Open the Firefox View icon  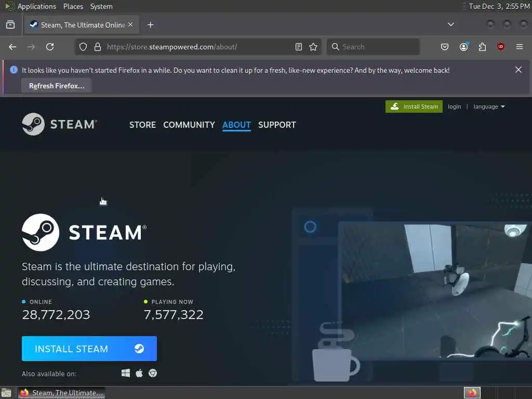pyautogui.click(x=10, y=25)
